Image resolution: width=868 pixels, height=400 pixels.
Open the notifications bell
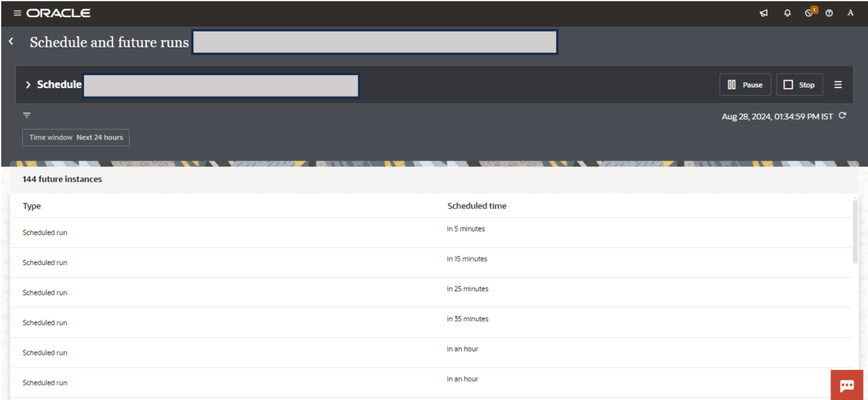(x=787, y=12)
